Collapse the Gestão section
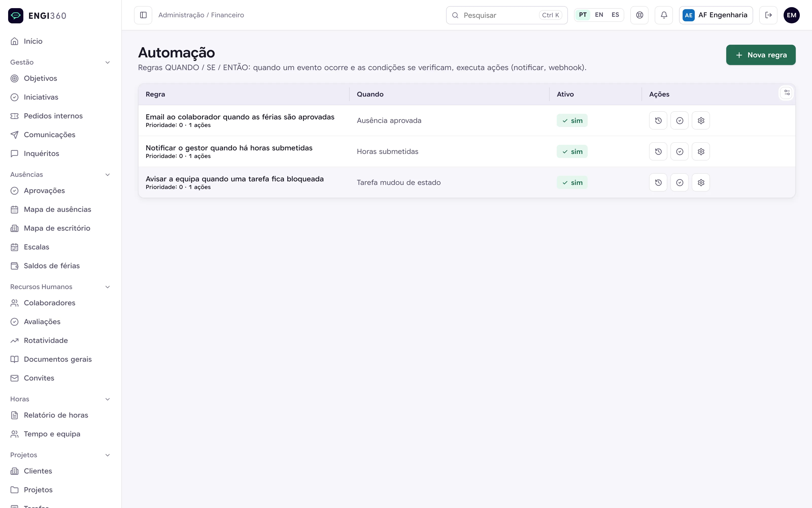 click(x=60, y=62)
